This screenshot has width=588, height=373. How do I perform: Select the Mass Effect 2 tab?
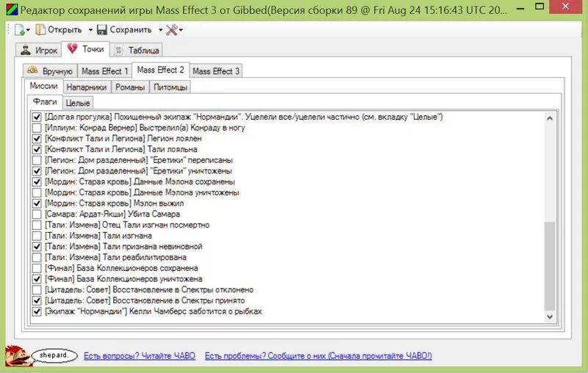point(160,70)
